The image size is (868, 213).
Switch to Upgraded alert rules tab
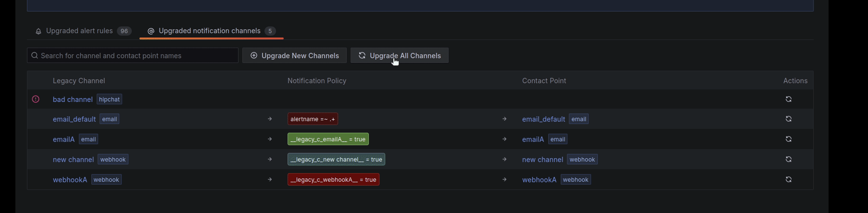pyautogui.click(x=79, y=31)
